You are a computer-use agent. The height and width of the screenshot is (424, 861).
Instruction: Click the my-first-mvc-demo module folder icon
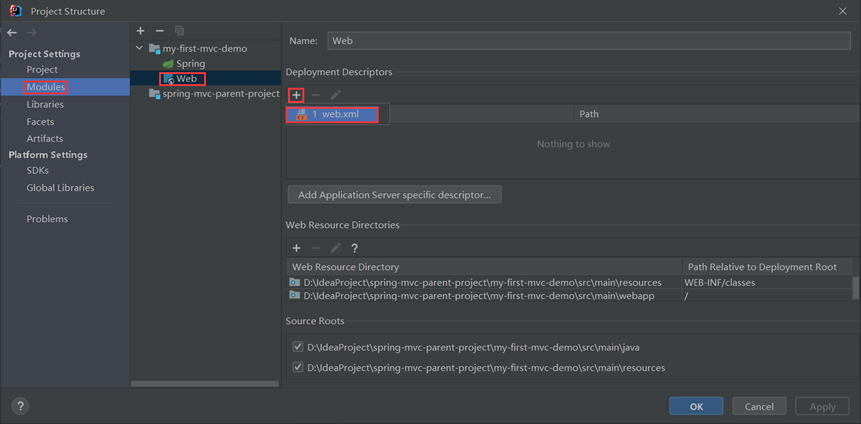click(x=155, y=48)
